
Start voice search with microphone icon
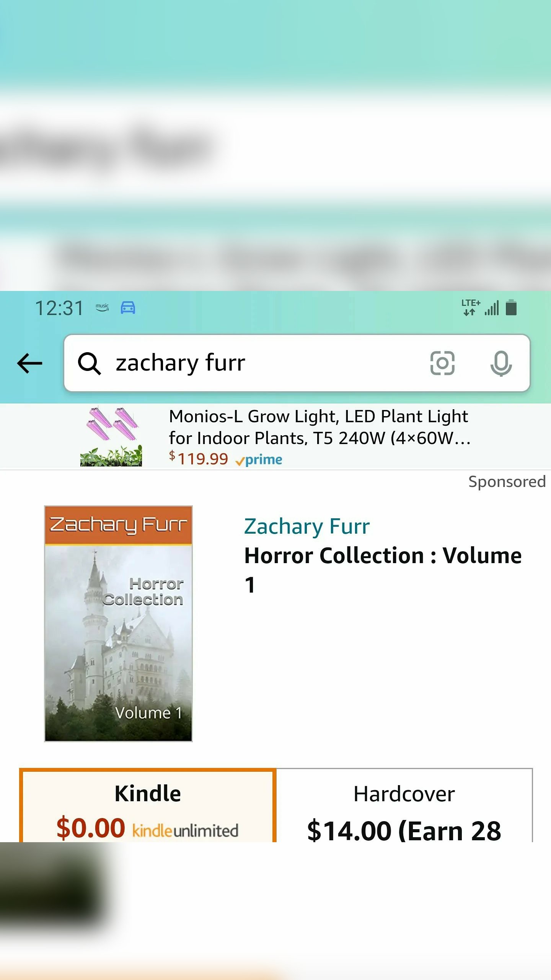point(501,363)
